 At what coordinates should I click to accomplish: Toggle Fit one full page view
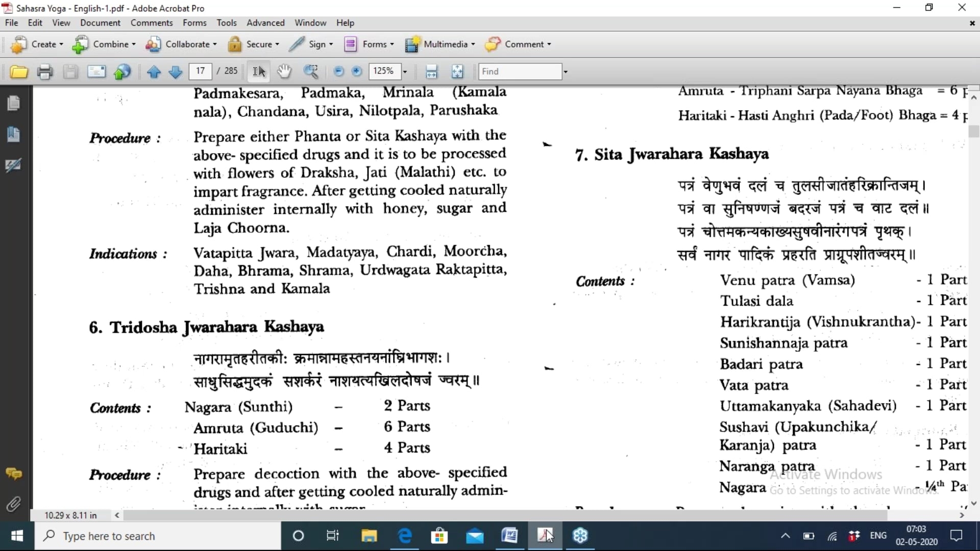[457, 71]
